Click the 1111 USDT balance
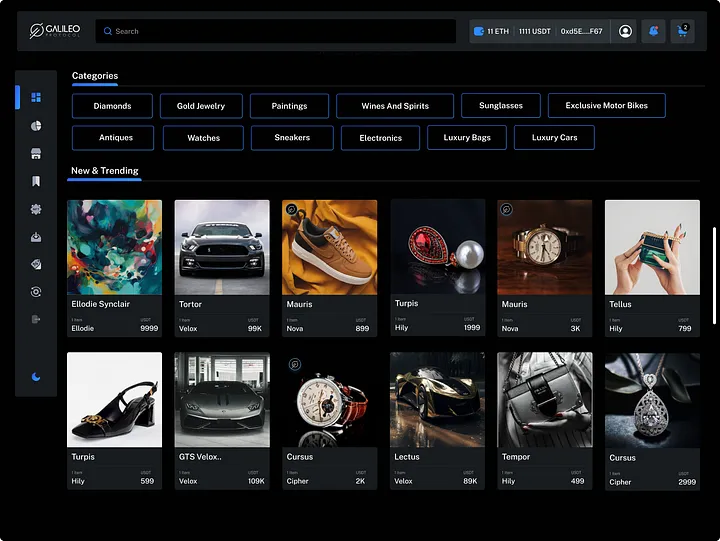This screenshot has width=720, height=541. [534, 31]
